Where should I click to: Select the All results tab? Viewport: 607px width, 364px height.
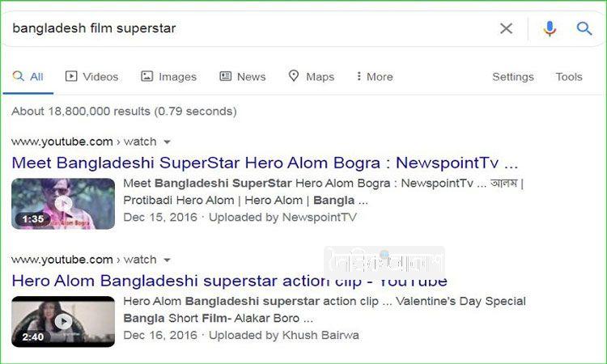point(28,77)
